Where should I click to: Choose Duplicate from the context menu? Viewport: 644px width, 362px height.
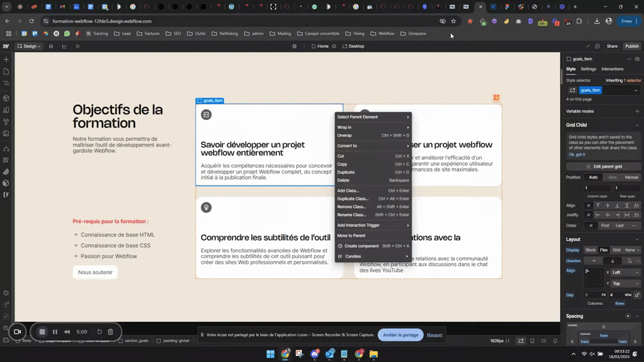pyautogui.click(x=346, y=172)
